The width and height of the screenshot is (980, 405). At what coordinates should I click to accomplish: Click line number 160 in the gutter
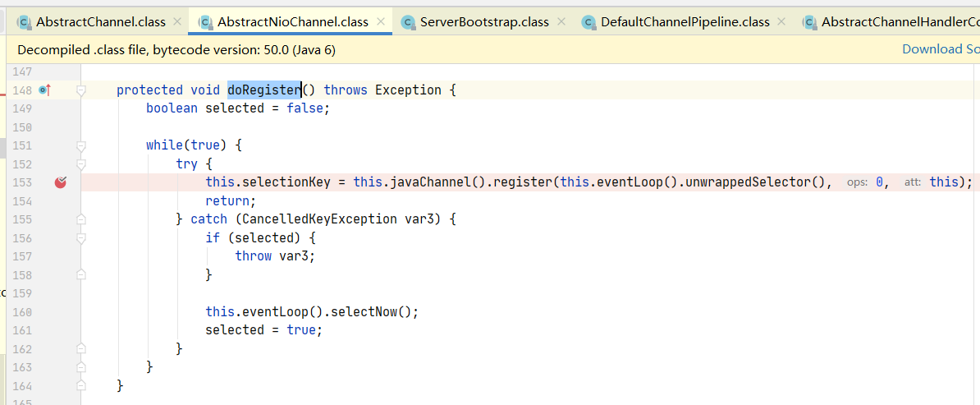coord(22,311)
